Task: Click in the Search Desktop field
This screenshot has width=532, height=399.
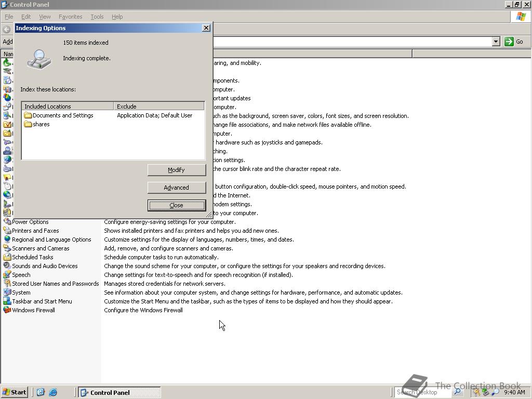Action: click(x=423, y=392)
